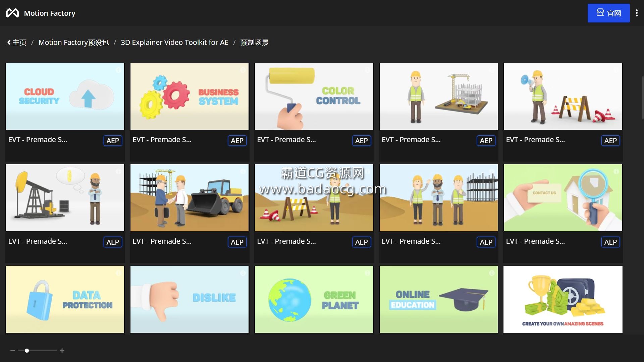
Task: Click AEP badge under barrier desert card
Action: (362, 242)
